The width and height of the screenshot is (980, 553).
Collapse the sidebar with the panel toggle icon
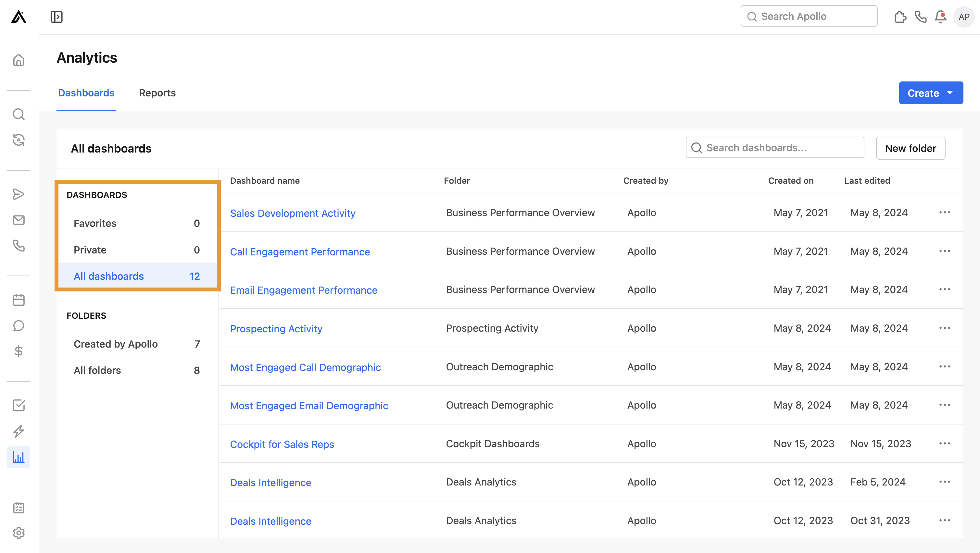pos(56,17)
